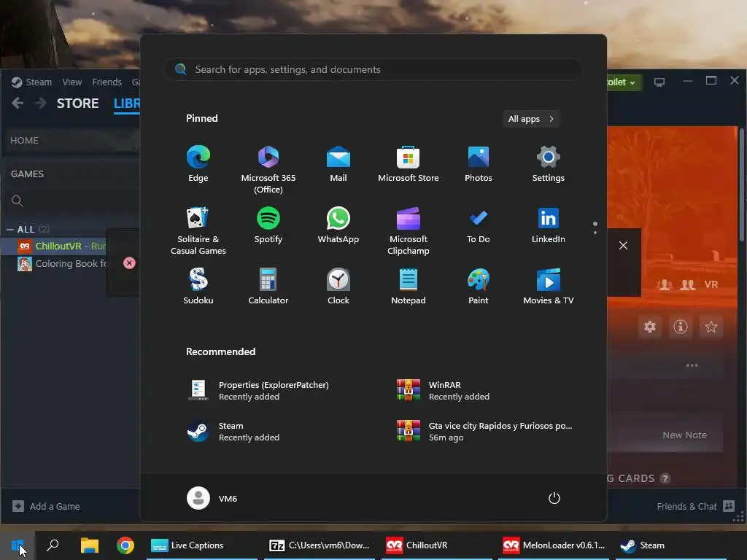This screenshot has width=747, height=560.
Task: Open Edge from pinned apps
Action: 198,164
